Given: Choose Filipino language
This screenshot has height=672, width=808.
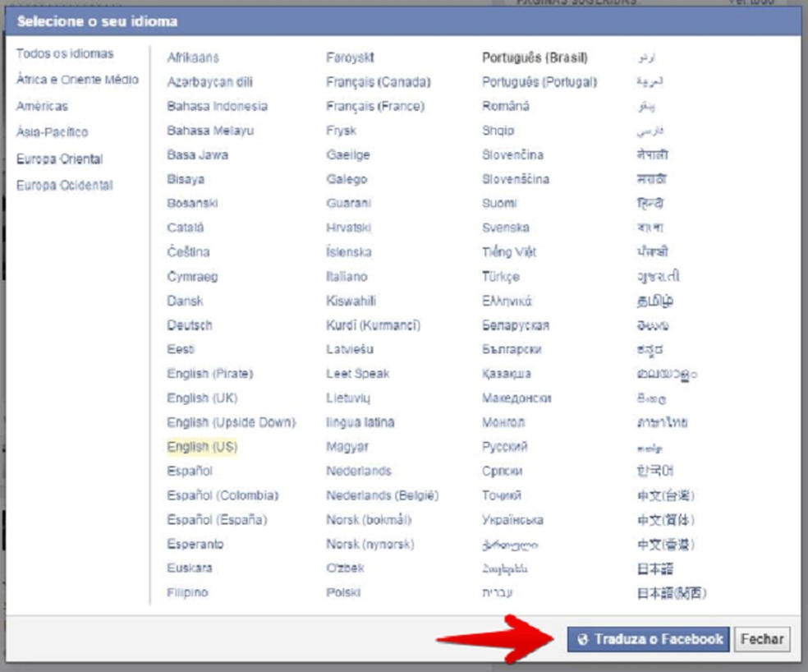Looking at the screenshot, I should (x=187, y=592).
